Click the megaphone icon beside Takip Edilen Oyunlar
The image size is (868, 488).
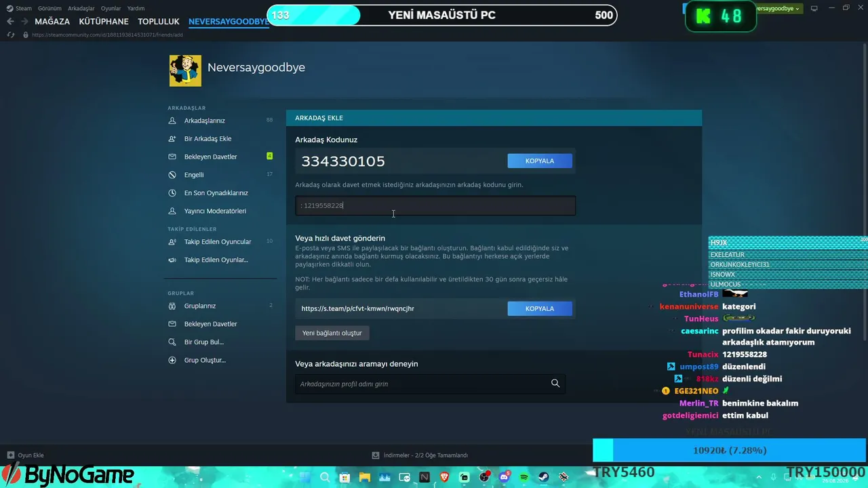click(172, 260)
